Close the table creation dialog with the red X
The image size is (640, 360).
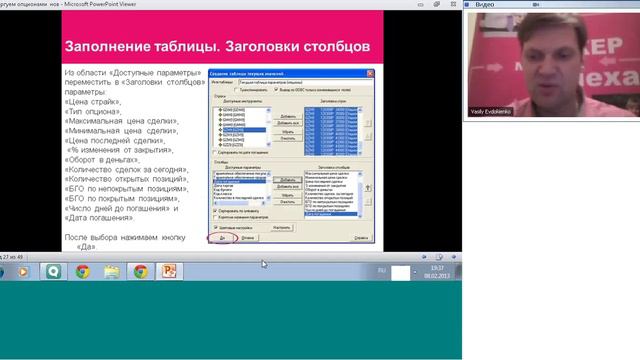(370, 73)
